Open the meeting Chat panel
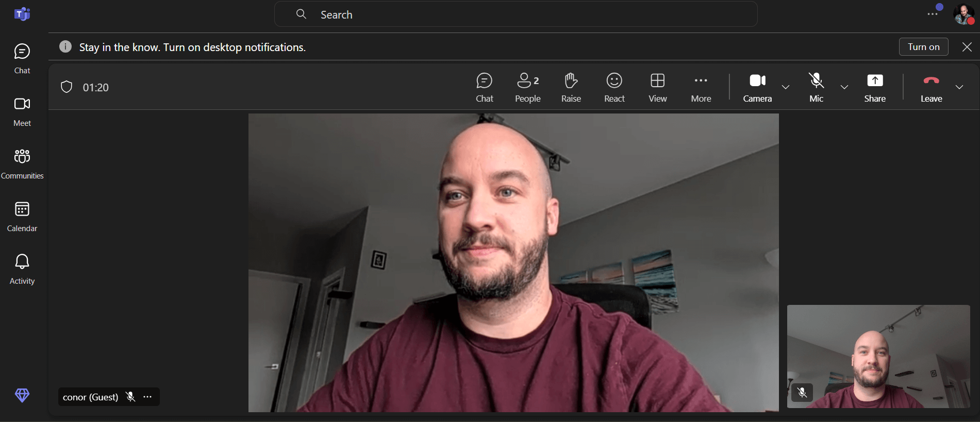Viewport: 980px width, 422px height. (485, 87)
